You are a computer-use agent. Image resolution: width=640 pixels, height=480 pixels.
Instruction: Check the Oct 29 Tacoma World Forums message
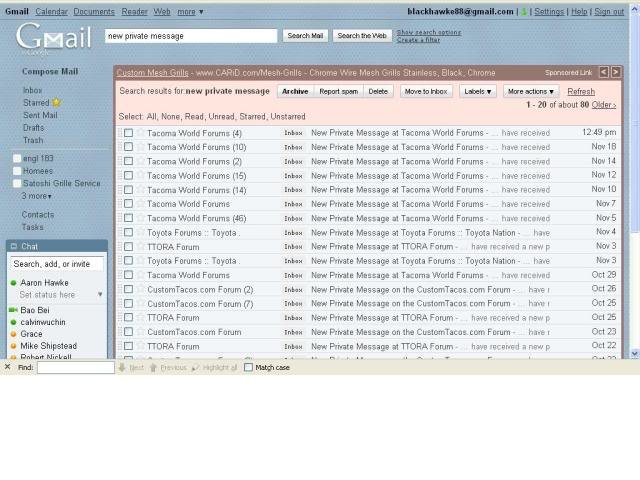tap(129, 275)
